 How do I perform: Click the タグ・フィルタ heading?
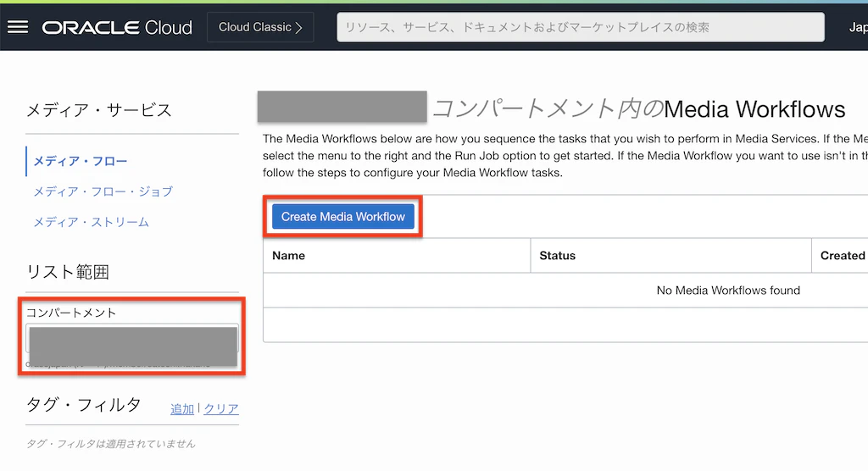tap(84, 405)
